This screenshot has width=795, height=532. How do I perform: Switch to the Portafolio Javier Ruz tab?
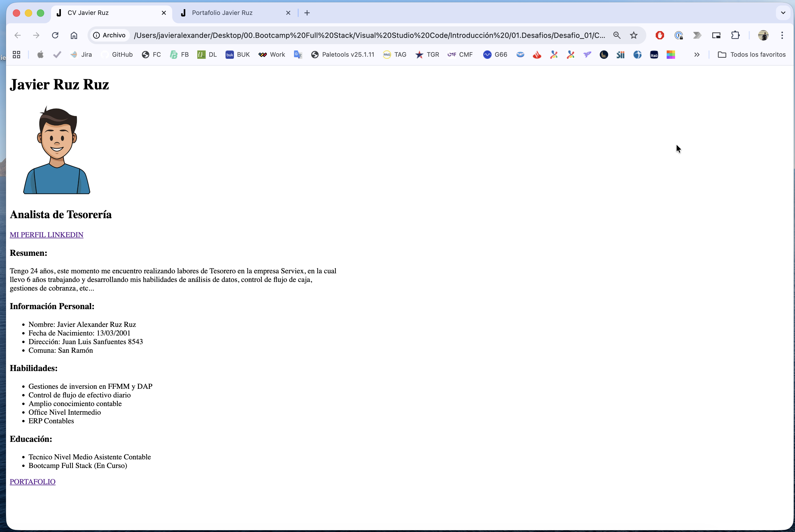(x=222, y=13)
